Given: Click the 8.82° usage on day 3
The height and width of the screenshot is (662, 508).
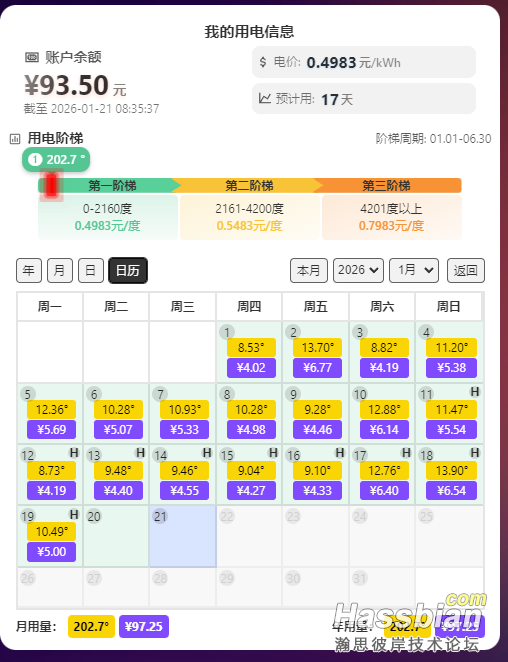Looking at the screenshot, I should [x=384, y=348].
